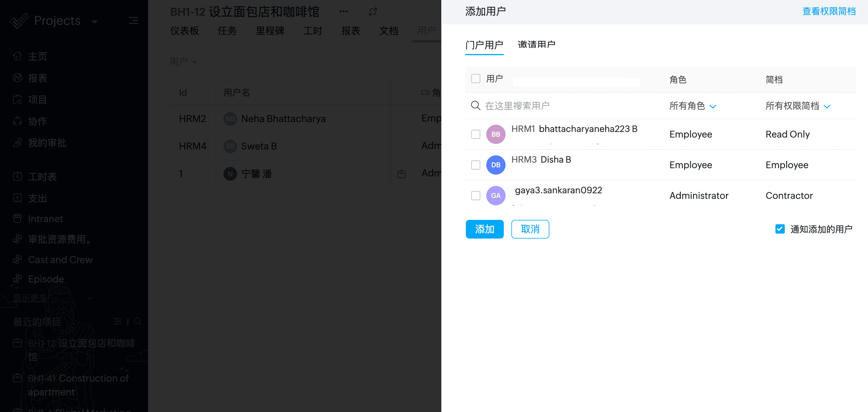Open the 查看权限简档 link
Viewport: 868px width, 412px height.
click(829, 11)
